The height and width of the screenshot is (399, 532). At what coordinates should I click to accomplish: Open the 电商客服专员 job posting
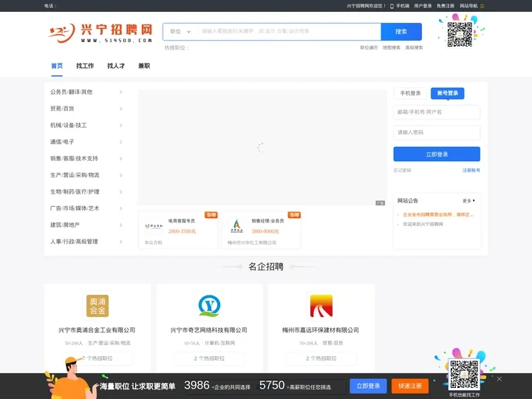182,221
